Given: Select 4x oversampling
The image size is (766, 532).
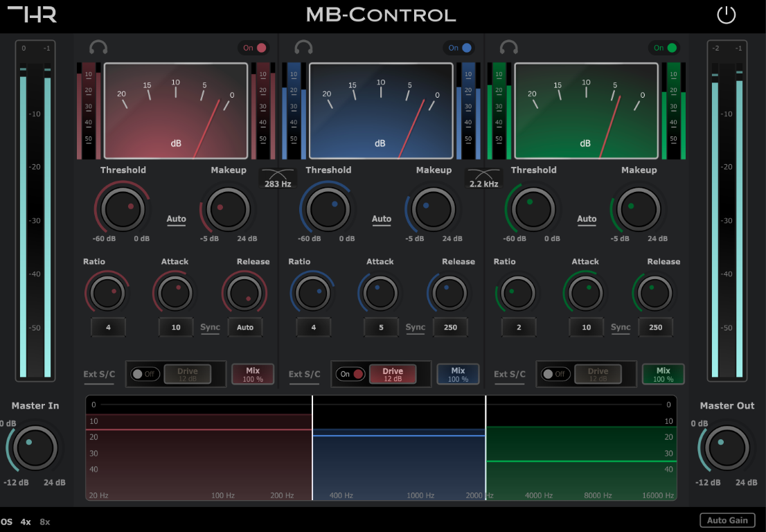Looking at the screenshot, I should 26,522.
